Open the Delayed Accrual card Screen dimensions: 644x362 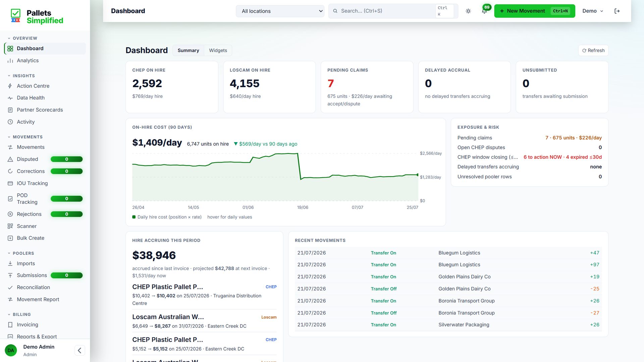pos(464,87)
